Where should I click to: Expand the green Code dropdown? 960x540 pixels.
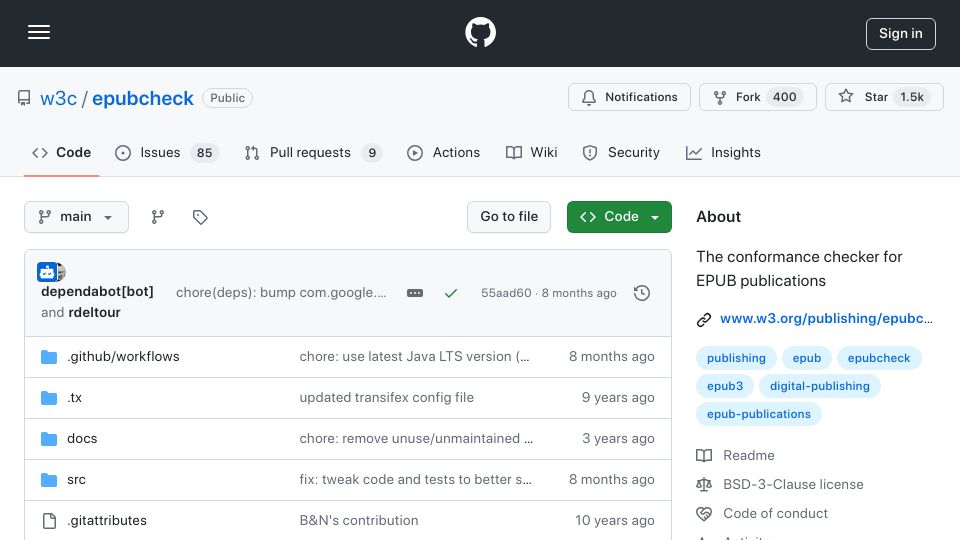click(x=619, y=217)
